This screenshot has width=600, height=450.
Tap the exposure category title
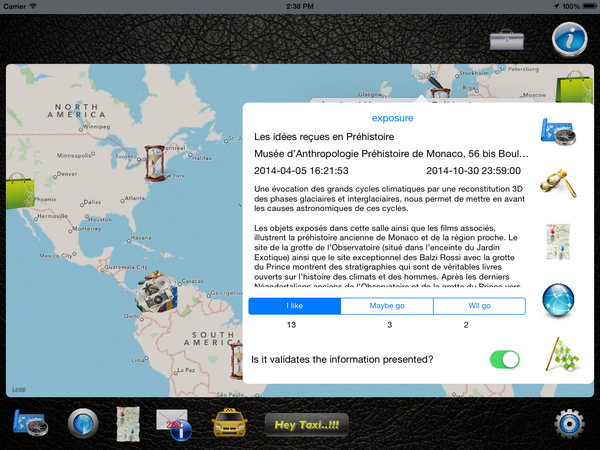(x=393, y=118)
